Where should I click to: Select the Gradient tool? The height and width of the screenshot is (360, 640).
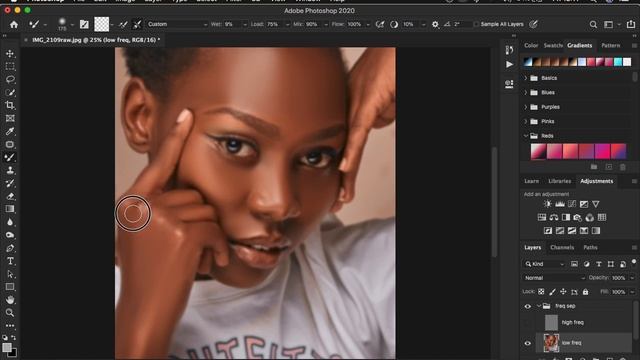(x=10, y=209)
